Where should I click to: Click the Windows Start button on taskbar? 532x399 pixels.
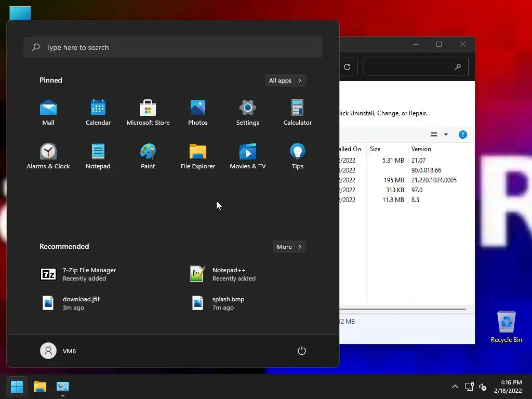click(17, 387)
